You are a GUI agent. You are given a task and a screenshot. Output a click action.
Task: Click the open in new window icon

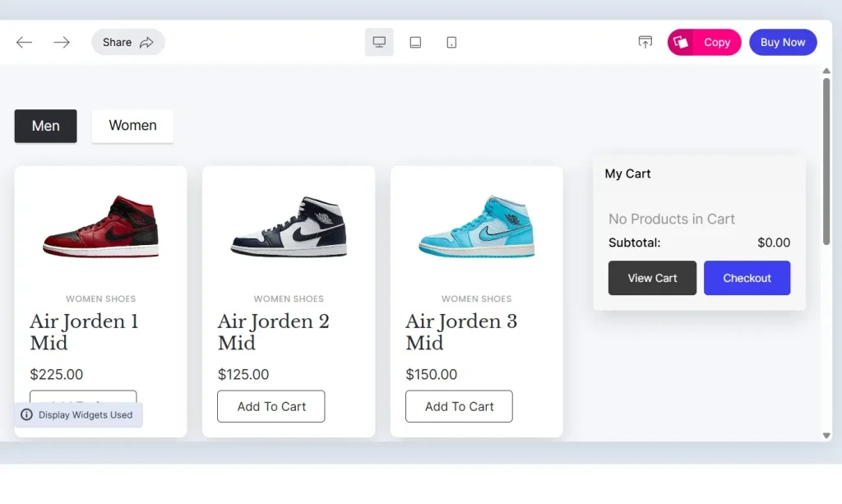click(645, 42)
